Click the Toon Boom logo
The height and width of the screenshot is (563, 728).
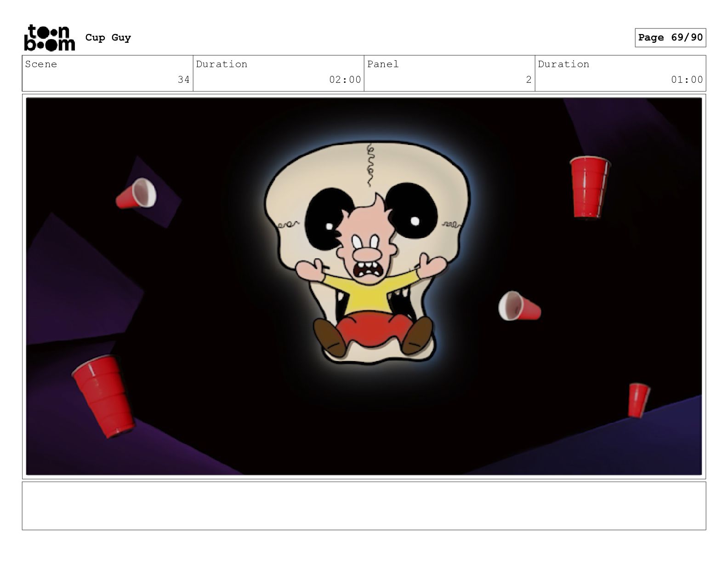click(x=49, y=38)
